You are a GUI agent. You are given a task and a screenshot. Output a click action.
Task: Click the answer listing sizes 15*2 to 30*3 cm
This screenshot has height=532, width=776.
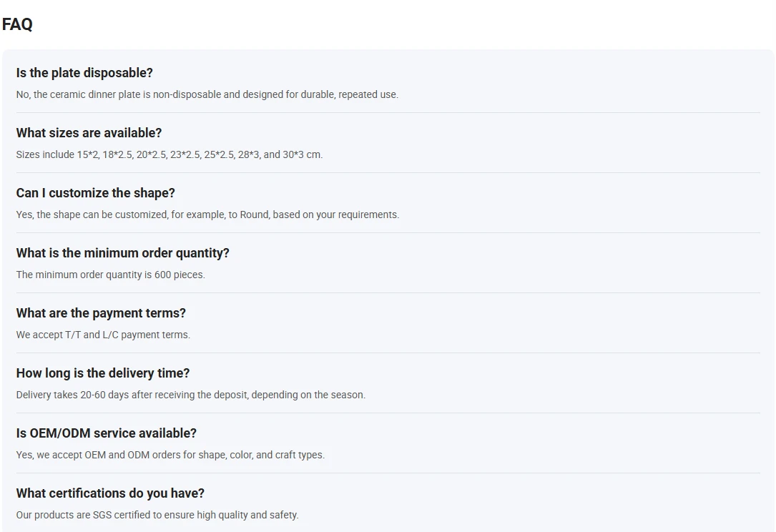pyautogui.click(x=170, y=154)
